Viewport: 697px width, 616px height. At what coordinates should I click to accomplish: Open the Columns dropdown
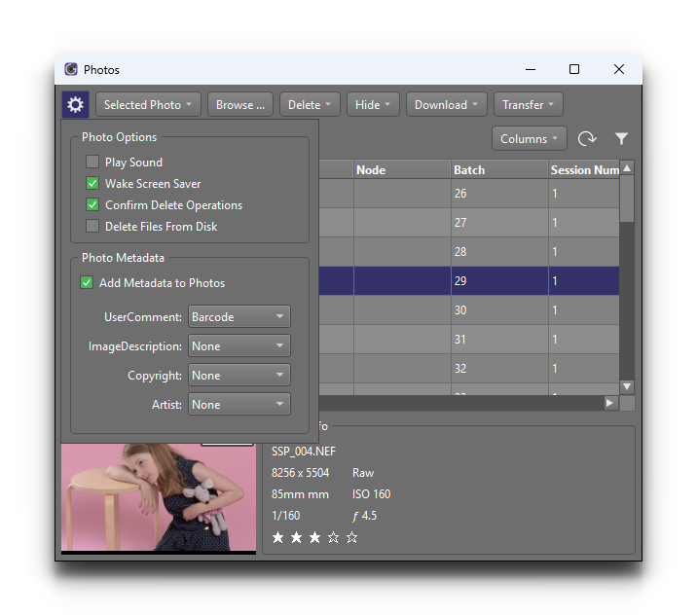point(529,138)
